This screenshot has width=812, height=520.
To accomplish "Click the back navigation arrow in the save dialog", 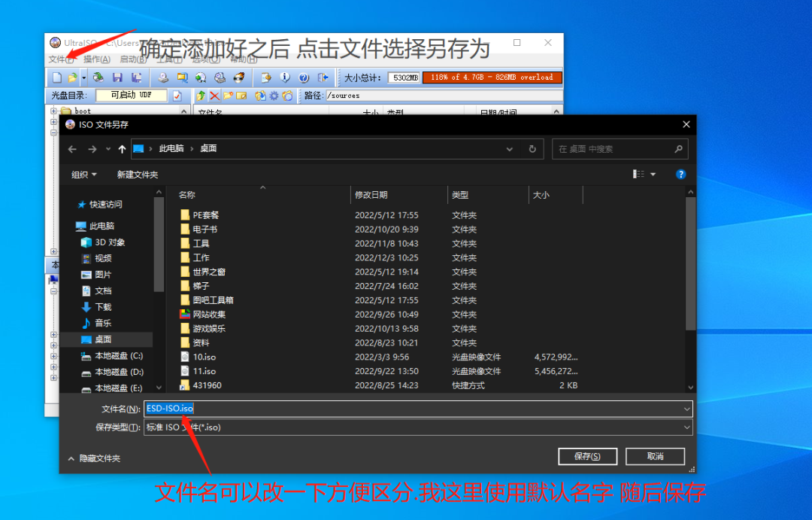I will coord(71,148).
